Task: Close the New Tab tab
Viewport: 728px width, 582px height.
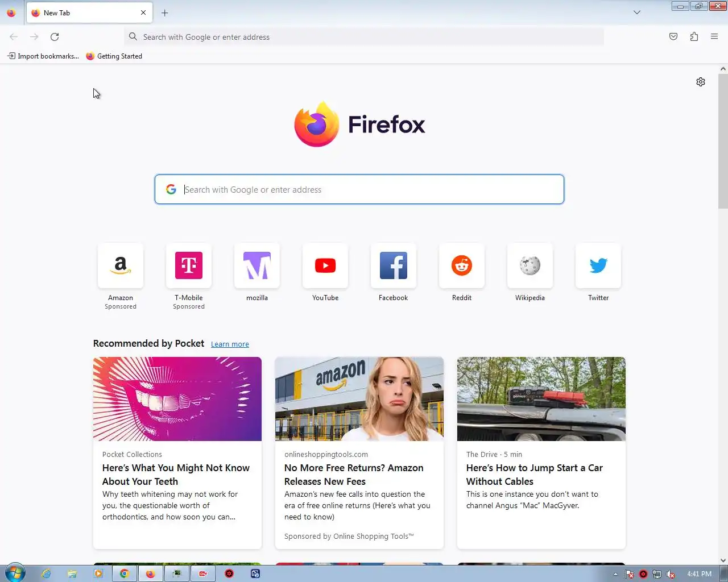Action: tap(143, 13)
